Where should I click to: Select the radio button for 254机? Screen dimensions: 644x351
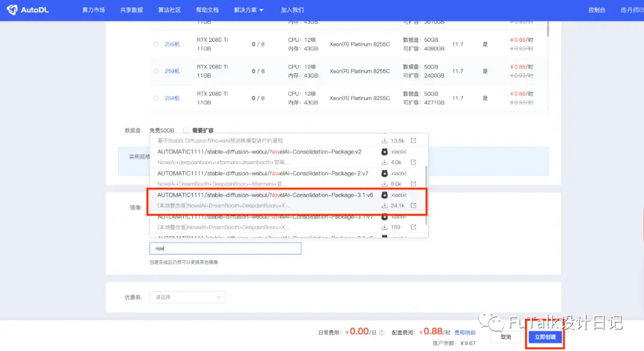(x=156, y=98)
